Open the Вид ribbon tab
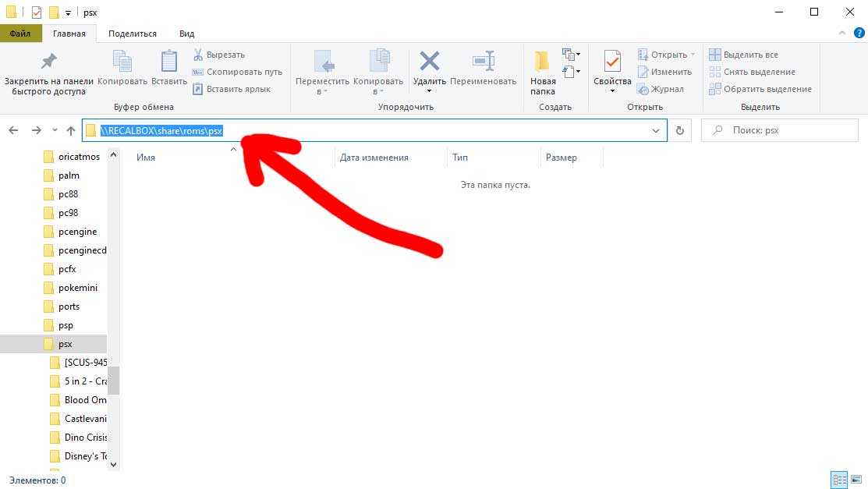This screenshot has width=868, height=489. [186, 34]
